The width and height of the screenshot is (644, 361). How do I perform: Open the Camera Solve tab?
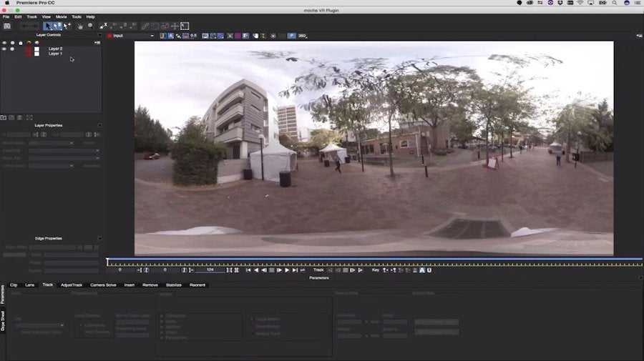pyautogui.click(x=103, y=285)
